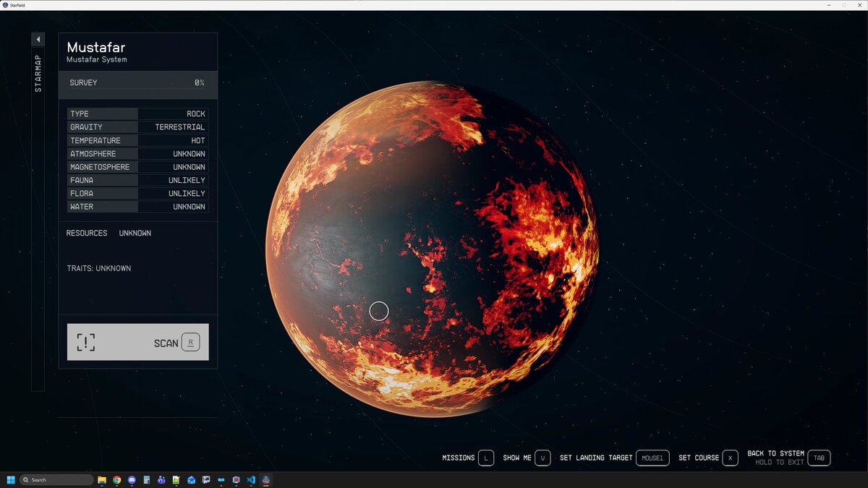Open File Explorer from the taskbar
This screenshot has height=488, width=868.
click(x=103, y=479)
